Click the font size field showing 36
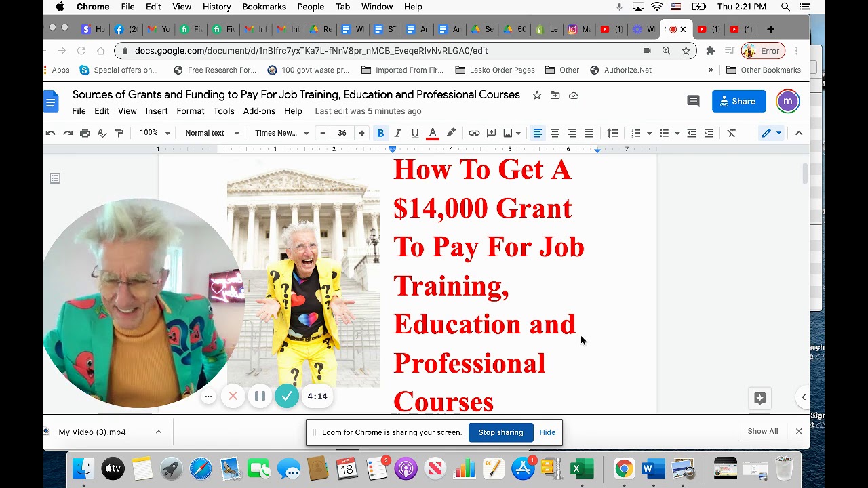Screen dimensions: 868x488 pos(342,133)
